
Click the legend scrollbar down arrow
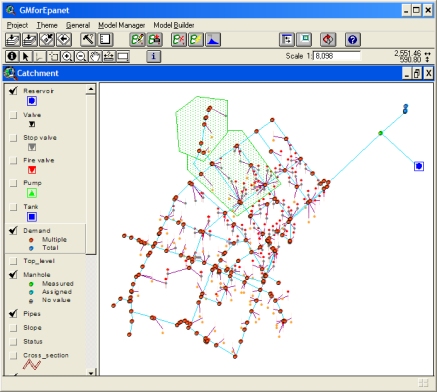[x=91, y=373]
